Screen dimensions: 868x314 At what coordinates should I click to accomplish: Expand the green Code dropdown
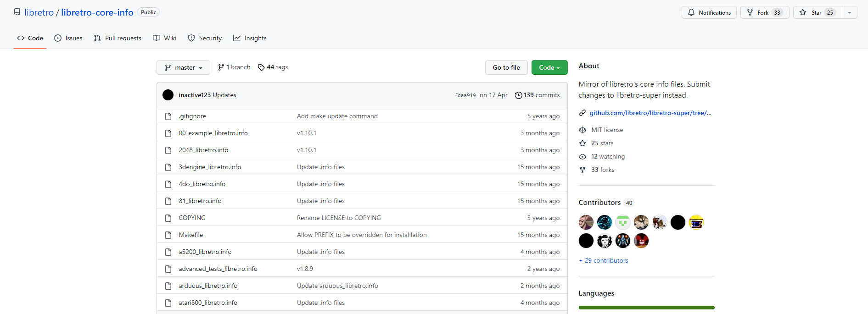coord(549,67)
